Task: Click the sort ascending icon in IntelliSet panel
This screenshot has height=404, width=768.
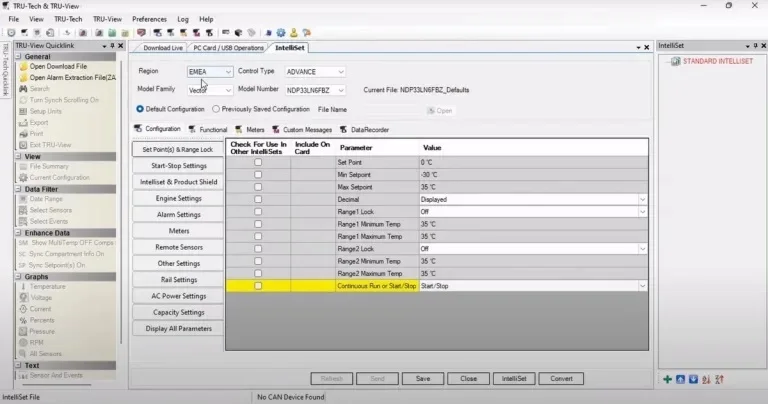Action: click(x=707, y=379)
